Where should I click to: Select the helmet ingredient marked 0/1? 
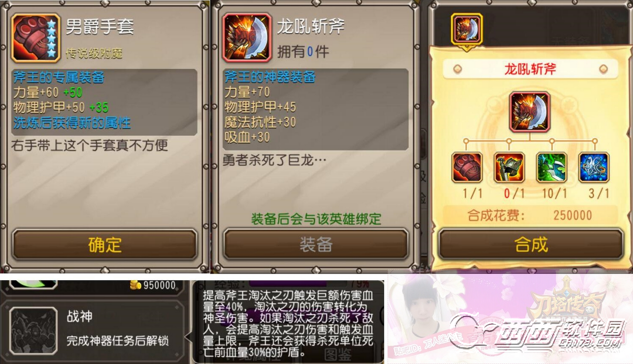point(509,167)
